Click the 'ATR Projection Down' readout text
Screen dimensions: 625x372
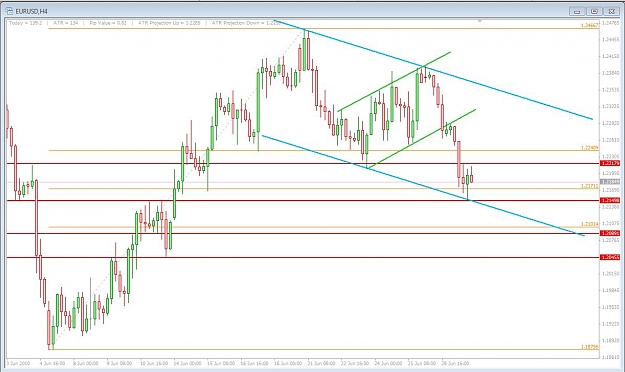246,23
